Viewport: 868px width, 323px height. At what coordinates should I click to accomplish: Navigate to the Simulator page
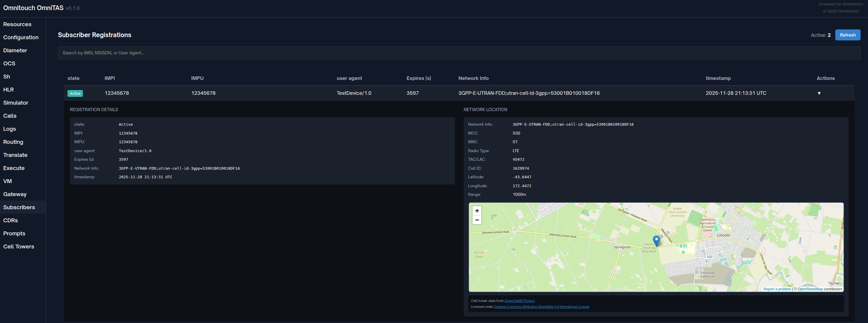pyautogui.click(x=16, y=103)
